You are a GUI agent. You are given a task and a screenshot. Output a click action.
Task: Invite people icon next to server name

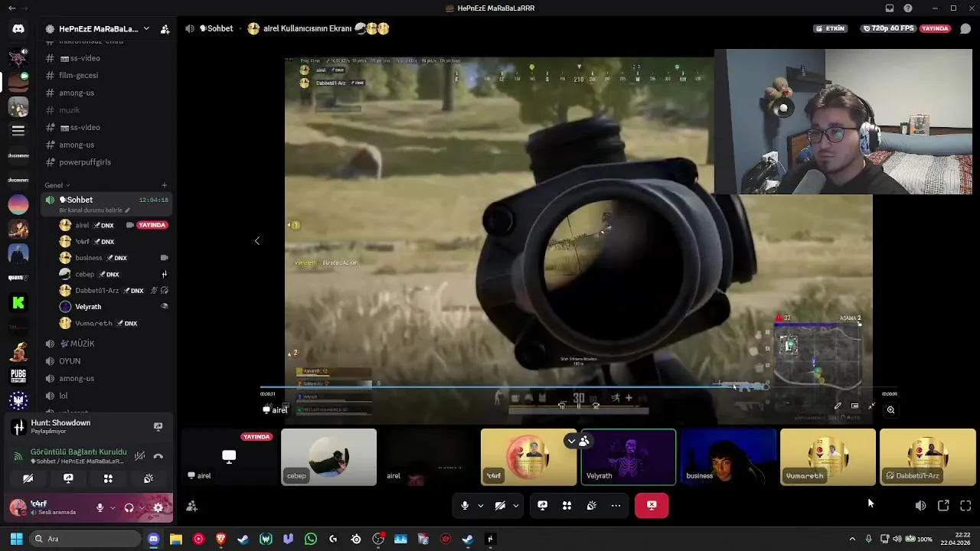(165, 29)
